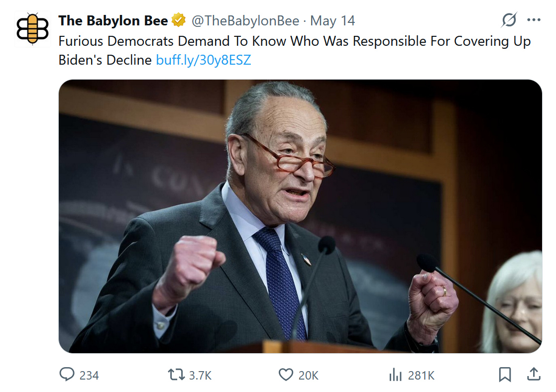The height and width of the screenshot is (392, 556).
Task: Click the 234 replies count
Action: click(x=89, y=375)
